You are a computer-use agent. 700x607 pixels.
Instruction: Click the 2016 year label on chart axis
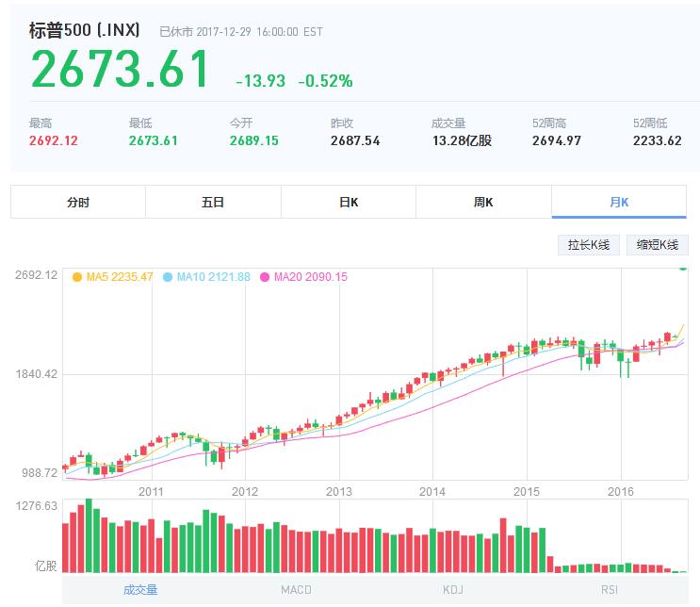click(x=620, y=491)
